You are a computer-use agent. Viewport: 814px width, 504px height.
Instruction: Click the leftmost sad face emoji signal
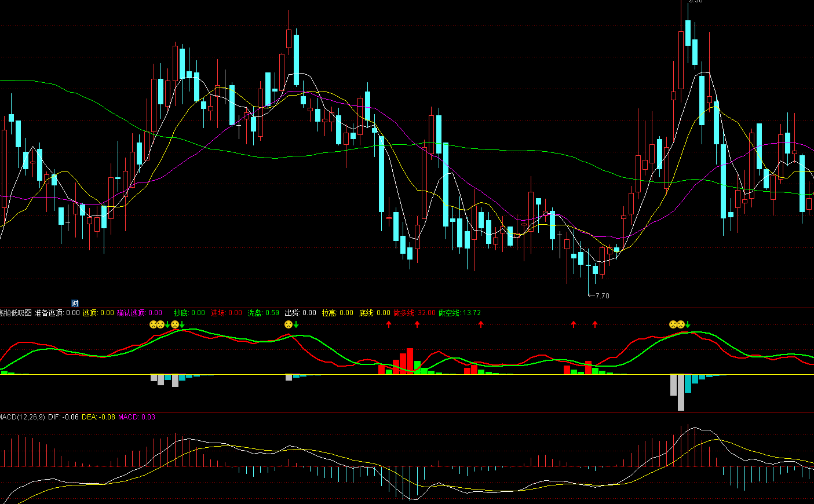pyautogui.click(x=154, y=324)
